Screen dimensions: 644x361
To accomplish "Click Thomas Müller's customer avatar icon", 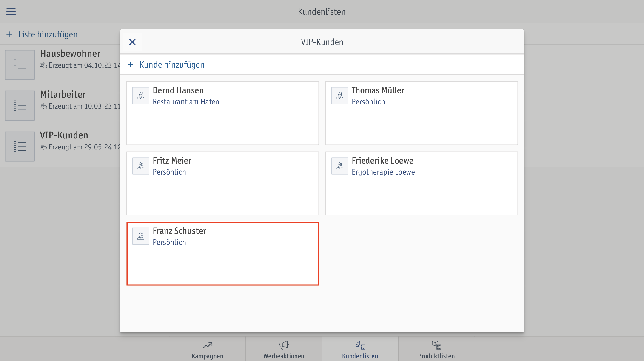I will pos(340,96).
